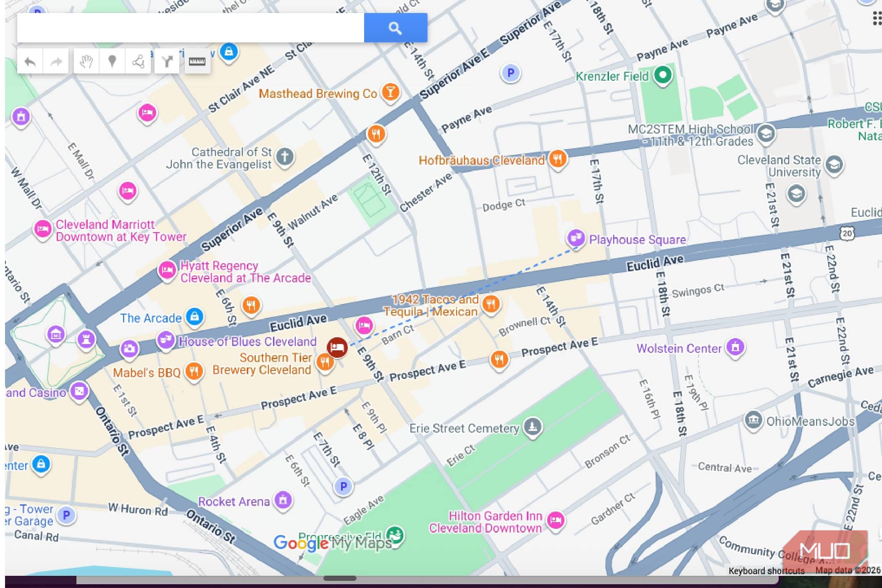Select the purple museum marker in Public Square
The image size is (882, 588).
tap(56, 335)
